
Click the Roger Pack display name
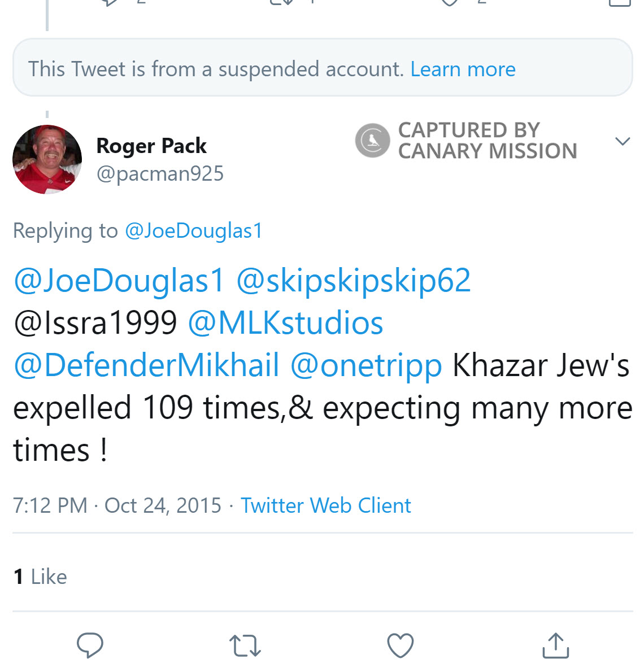[x=151, y=146]
